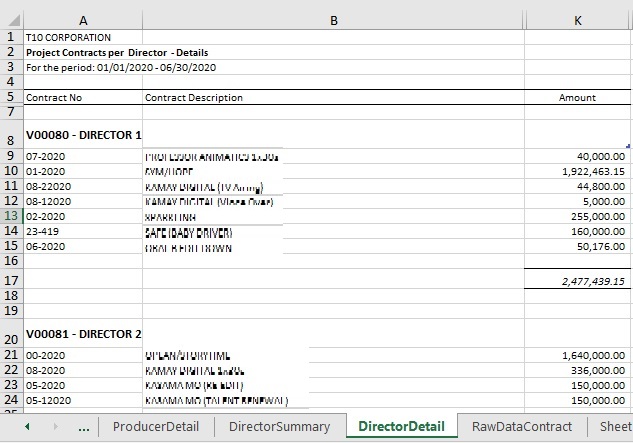The height and width of the screenshot is (443, 633).
Task: Select the Amount column heading cell
Action: pos(578,98)
